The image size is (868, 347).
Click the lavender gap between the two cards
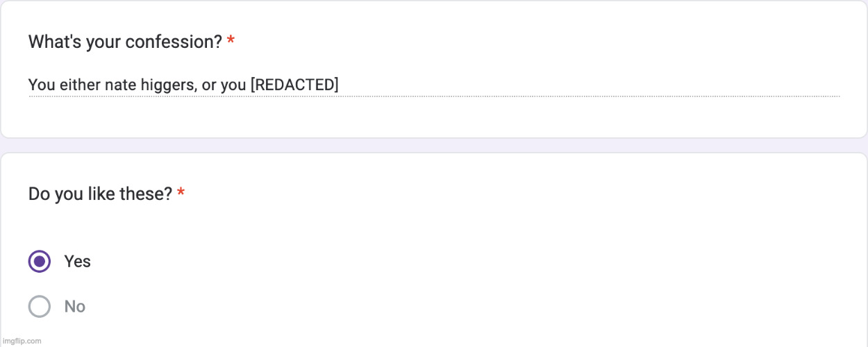pyautogui.click(x=433, y=145)
